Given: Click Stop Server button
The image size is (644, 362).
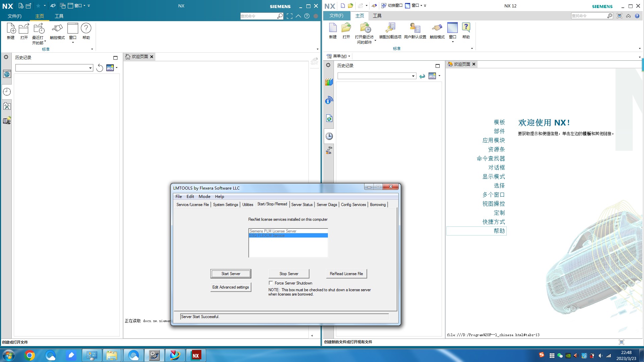Looking at the screenshot, I should 289,274.
